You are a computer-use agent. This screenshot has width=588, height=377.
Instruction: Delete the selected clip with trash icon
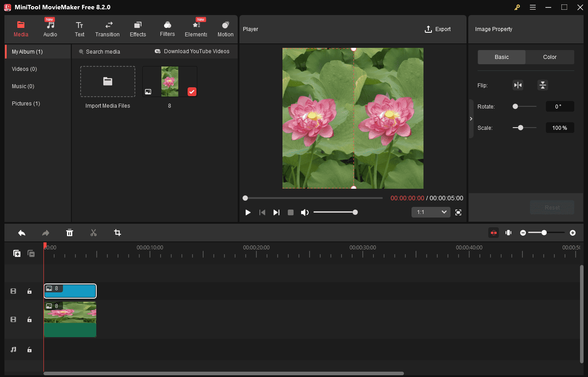click(70, 233)
